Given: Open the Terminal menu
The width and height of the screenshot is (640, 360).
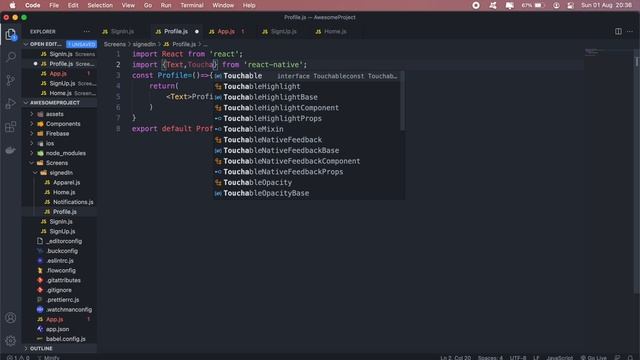Looking at the screenshot, I should 192,5.
